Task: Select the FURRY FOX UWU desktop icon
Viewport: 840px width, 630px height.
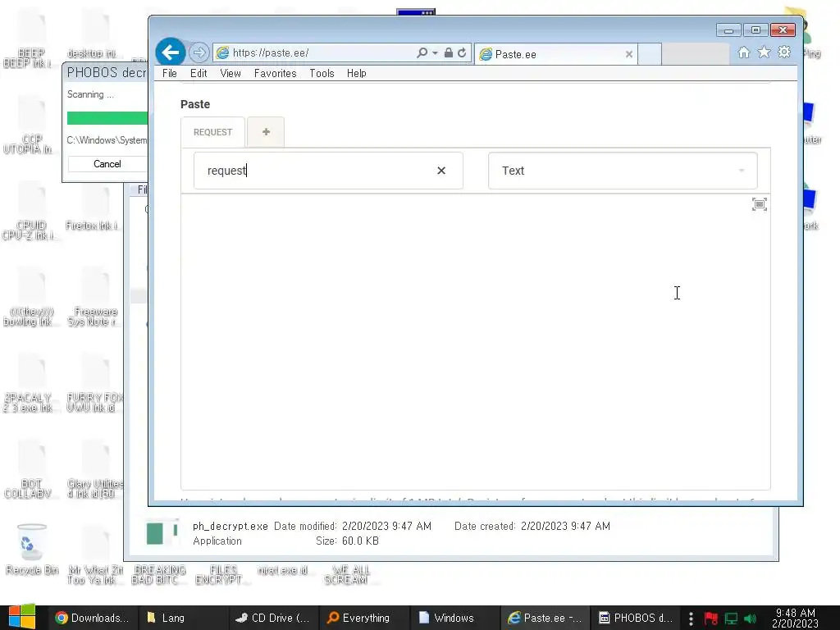Action: point(95,382)
